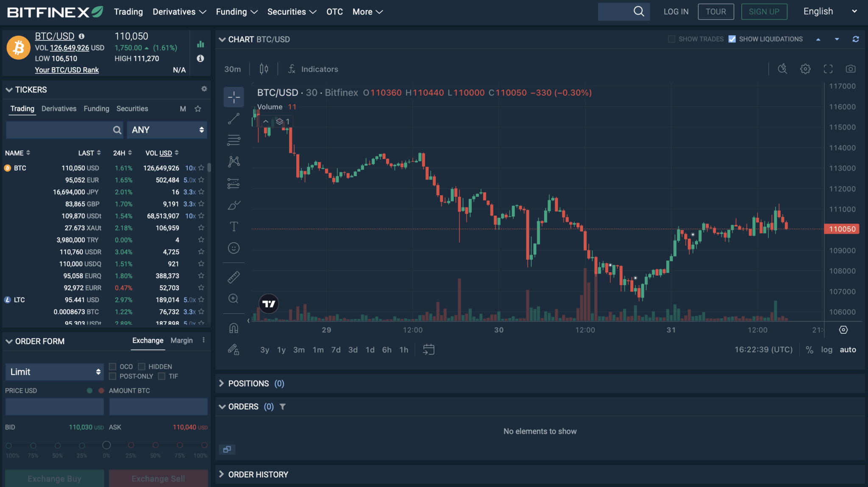Open Trading in the top navigation

click(x=128, y=12)
